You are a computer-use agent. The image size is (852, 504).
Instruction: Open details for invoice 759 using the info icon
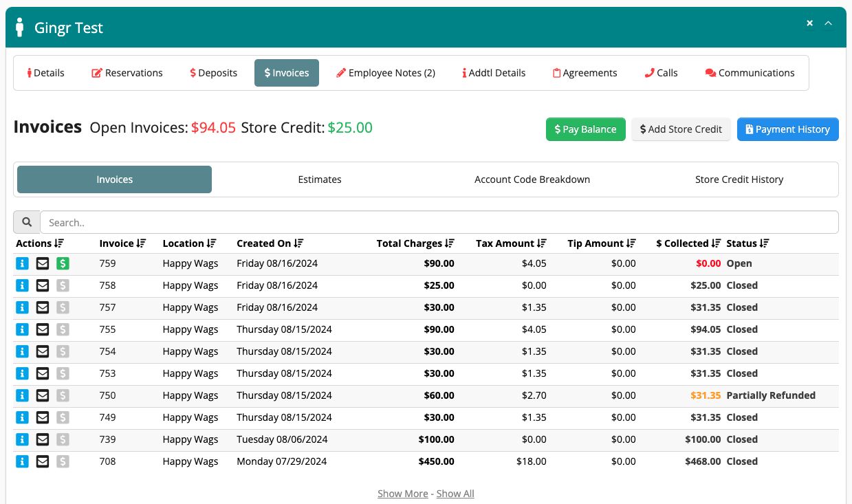[x=21, y=263]
